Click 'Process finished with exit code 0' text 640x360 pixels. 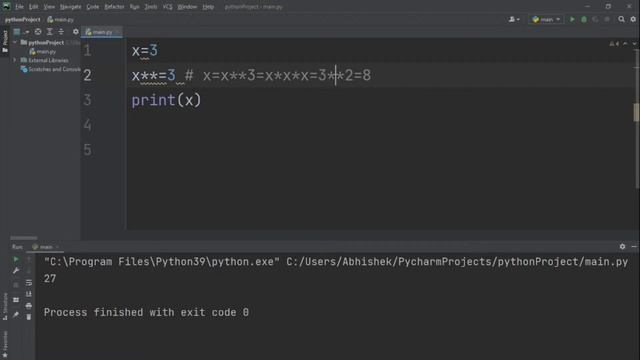146,313
